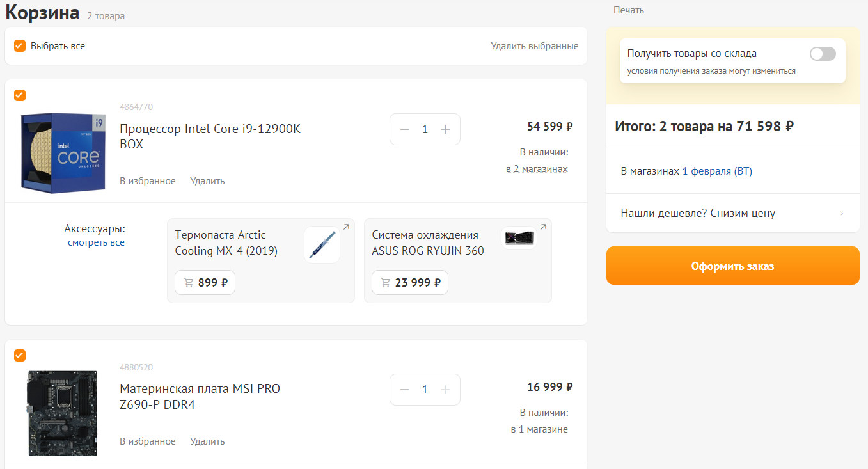Enable 'Получить товары со склада' switch
Screen dimensions: 868x469
tap(823, 54)
